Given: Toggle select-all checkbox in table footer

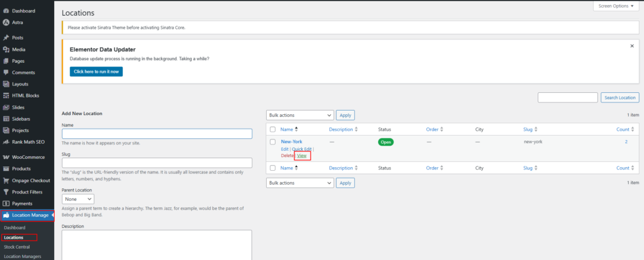Looking at the screenshot, I should (272, 168).
